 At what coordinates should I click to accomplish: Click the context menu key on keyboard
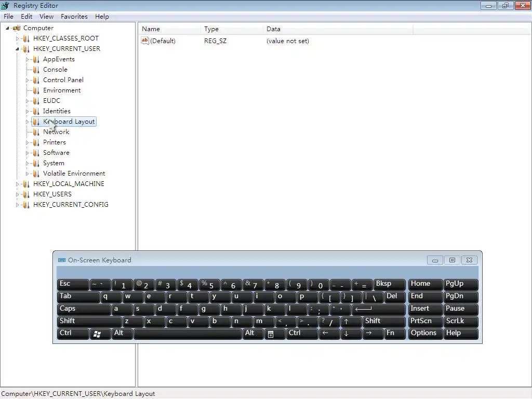[274, 334]
